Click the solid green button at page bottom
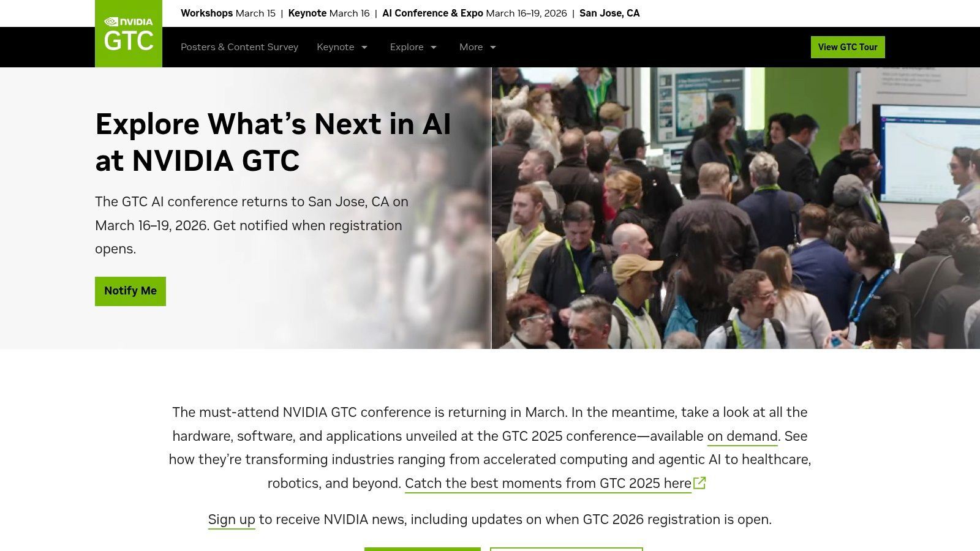This screenshot has width=980, height=551. (x=422, y=549)
